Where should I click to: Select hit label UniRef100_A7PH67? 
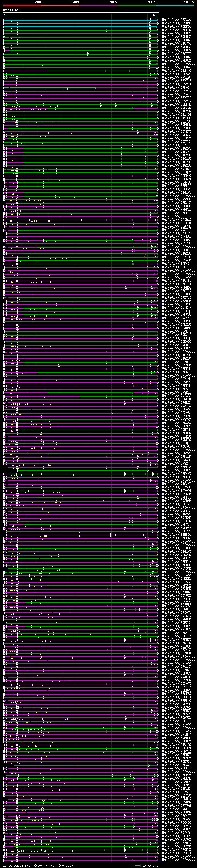(x=177, y=287)
